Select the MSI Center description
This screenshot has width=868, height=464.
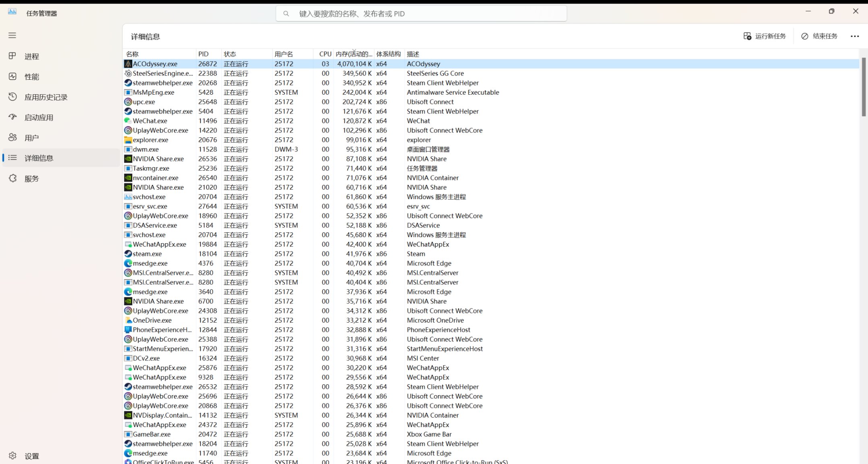point(423,358)
